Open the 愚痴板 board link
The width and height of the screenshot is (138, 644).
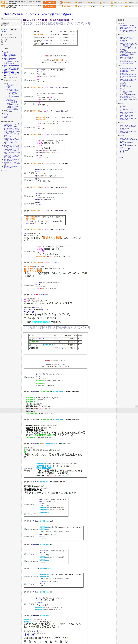tap(8, 103)
